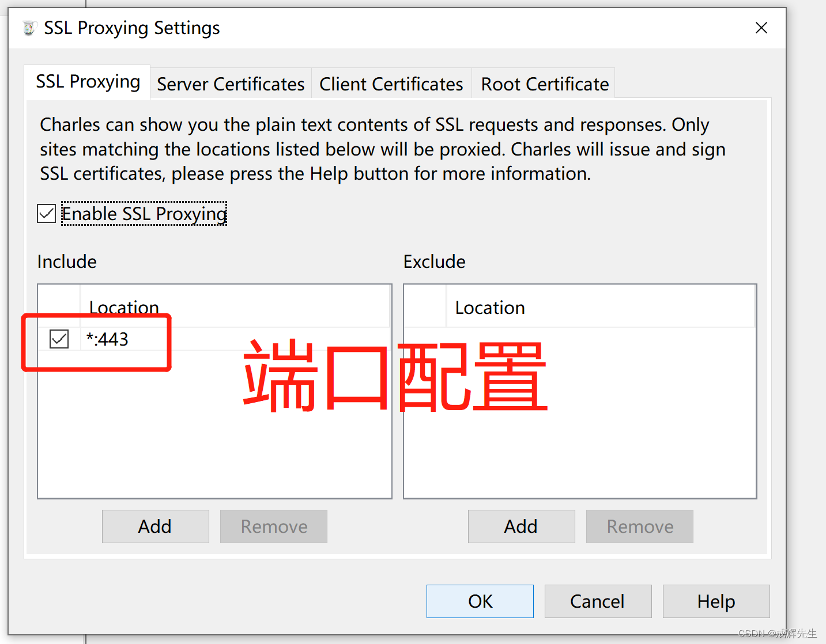This screenshot has width=826, height=644.
Task: Open the Root Certificate tab
Action: click(544, 84)
